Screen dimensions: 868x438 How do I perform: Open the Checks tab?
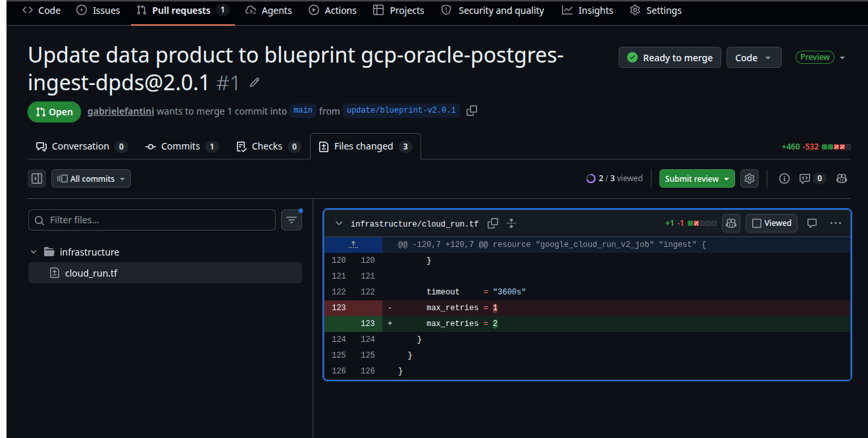[x=268, y=146]
